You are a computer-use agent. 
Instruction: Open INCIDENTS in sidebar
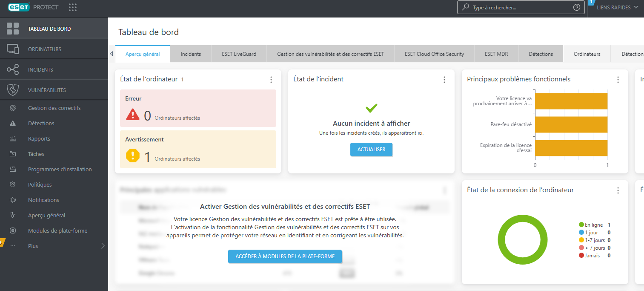tap(54, 69)
